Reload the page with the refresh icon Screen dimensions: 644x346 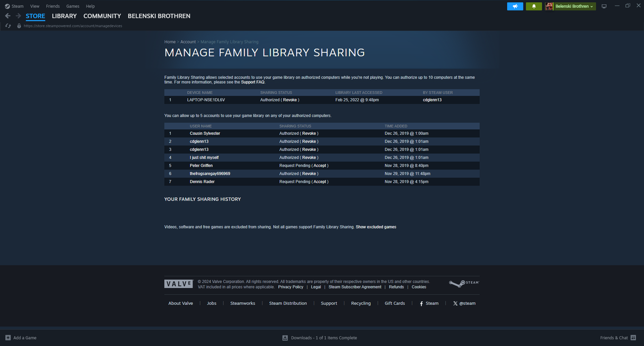pyautogui.click(x=8, y=26)
